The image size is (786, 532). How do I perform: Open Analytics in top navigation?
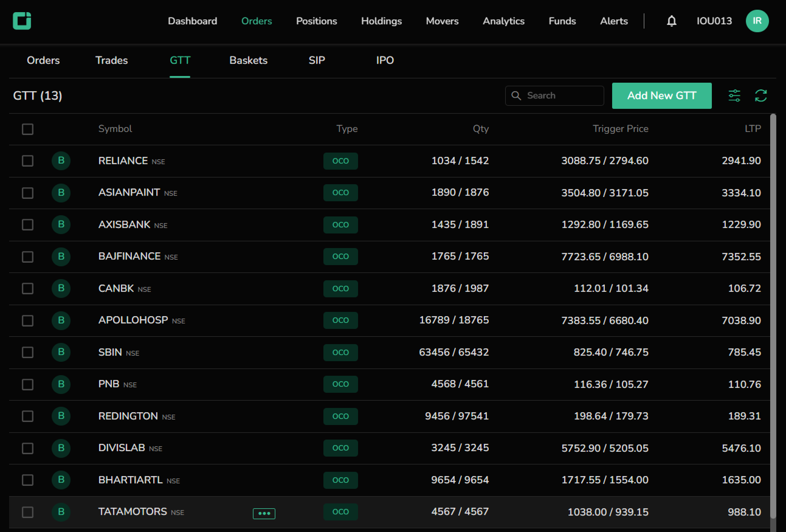click(504, 21)
